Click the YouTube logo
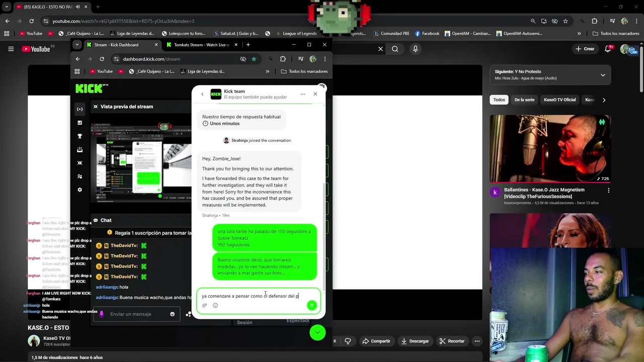Viewport: 644px width, 362px height. click(x=36, y=49)
